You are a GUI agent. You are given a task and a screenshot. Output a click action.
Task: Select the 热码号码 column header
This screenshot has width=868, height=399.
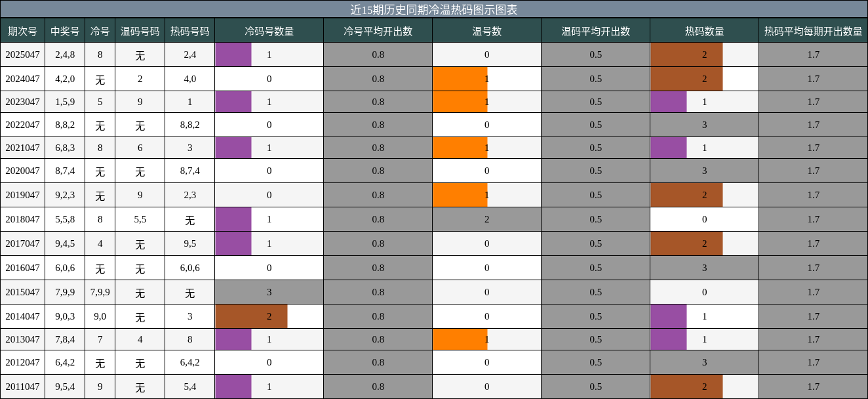[x=189, y=30]
